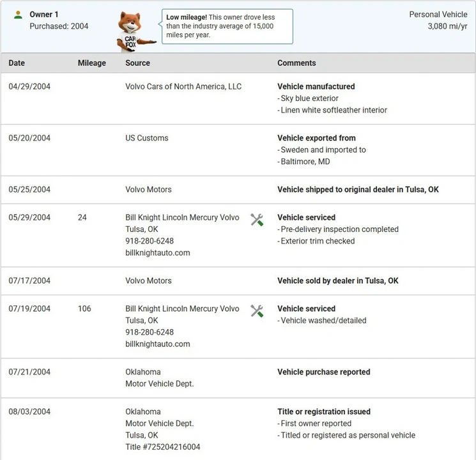The height and width of the screenshot is (460, 476).
Task: Click First owner reported detail
Action: (314, 423)
